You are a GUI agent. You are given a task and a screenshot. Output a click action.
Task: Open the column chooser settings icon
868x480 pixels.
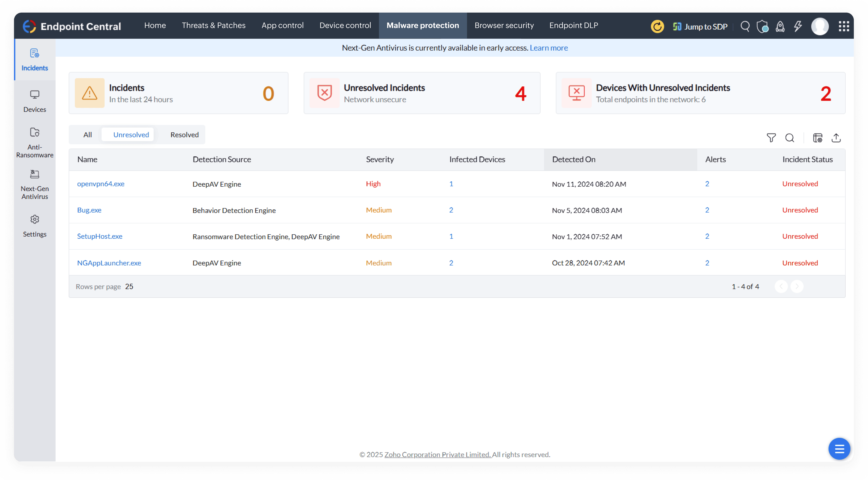point(818,138)
